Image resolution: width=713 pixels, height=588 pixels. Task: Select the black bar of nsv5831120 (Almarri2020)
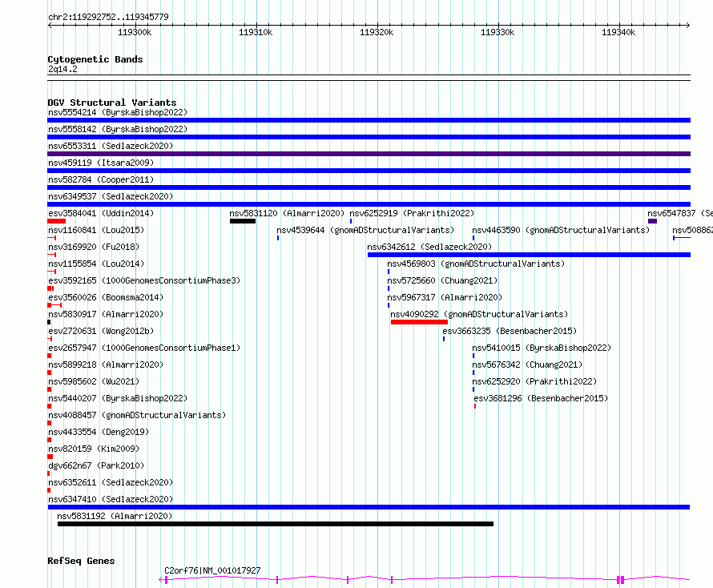tap(243, 221)
